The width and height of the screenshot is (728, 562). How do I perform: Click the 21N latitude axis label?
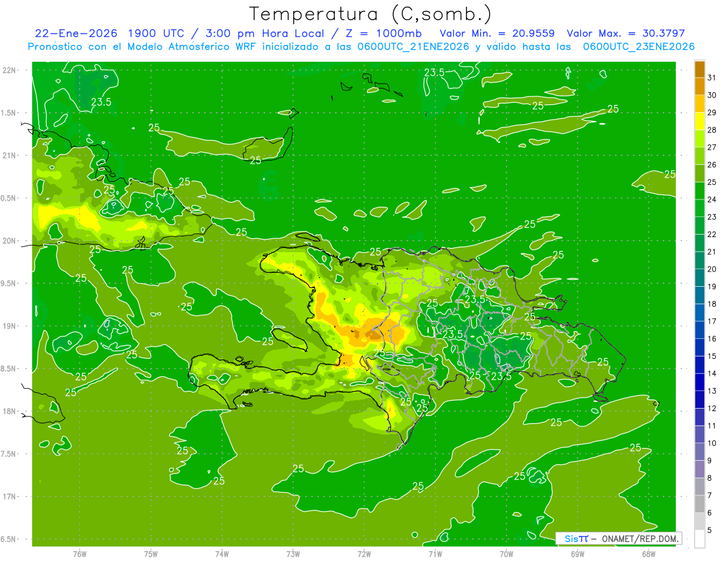pyautogui.click(x=10, y=155)
